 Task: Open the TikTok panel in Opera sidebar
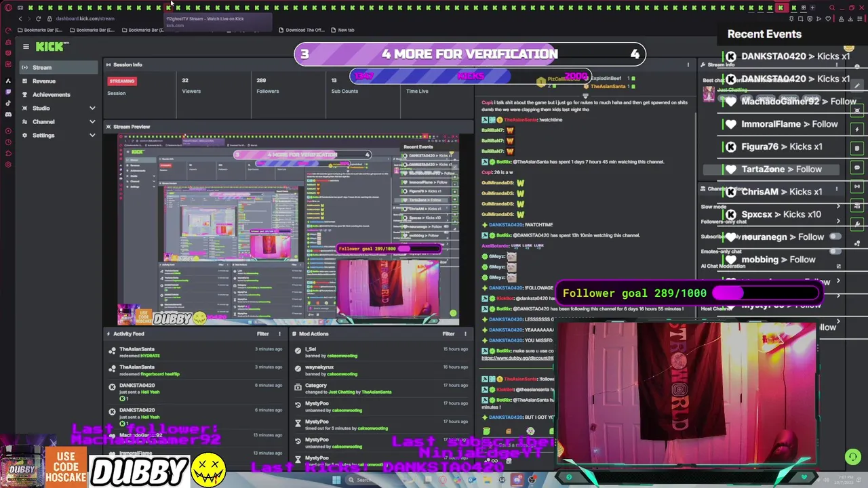(x=8, y=103)
